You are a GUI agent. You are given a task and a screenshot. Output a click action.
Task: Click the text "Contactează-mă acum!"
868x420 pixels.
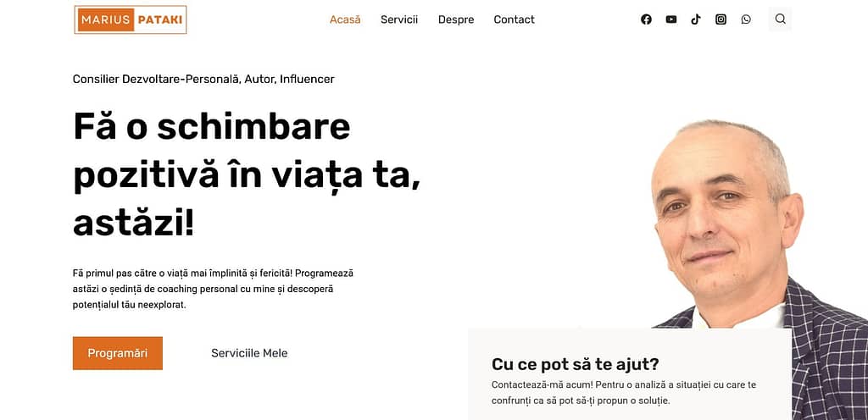[x=542, y=384]
